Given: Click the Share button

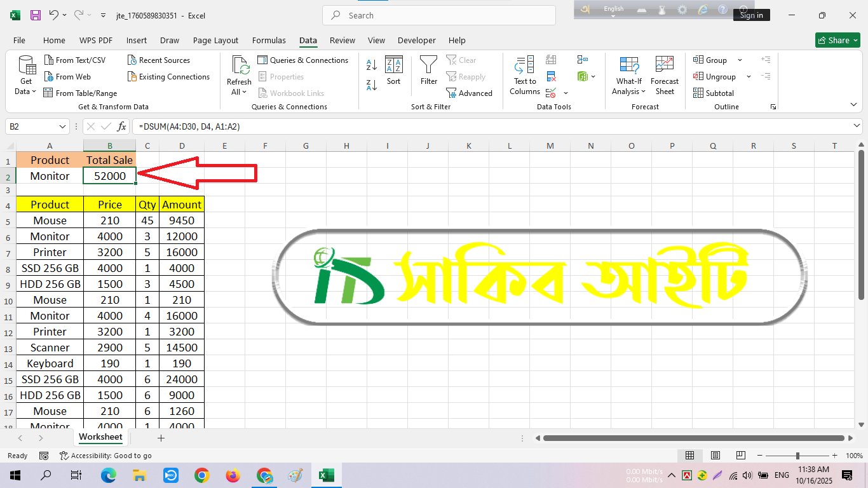Looking at the screenshot, I should click(837, 40).
